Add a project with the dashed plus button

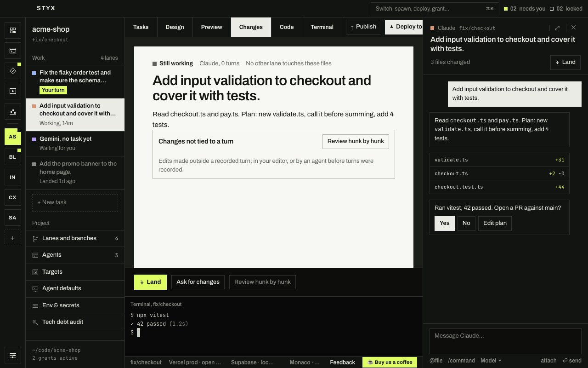pos(13,238)
